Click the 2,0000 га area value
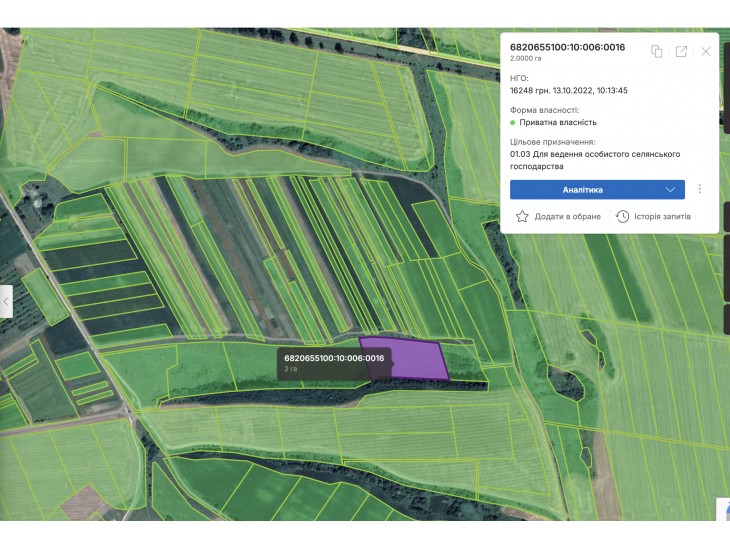Screen dimensions: 730x547 pyautogui.click(x=526, y=59)
